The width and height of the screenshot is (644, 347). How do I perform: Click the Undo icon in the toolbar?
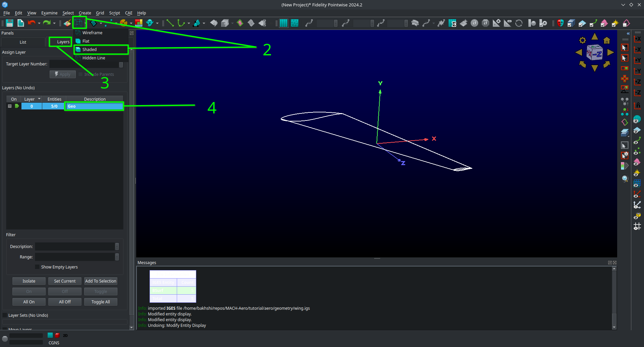(32, 23)
